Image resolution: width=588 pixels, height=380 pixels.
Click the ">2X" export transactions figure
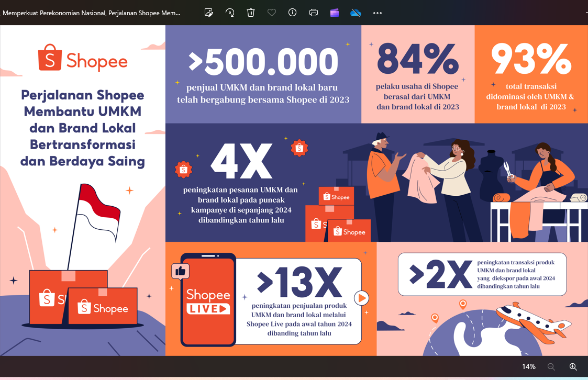[x=441, y=274]
